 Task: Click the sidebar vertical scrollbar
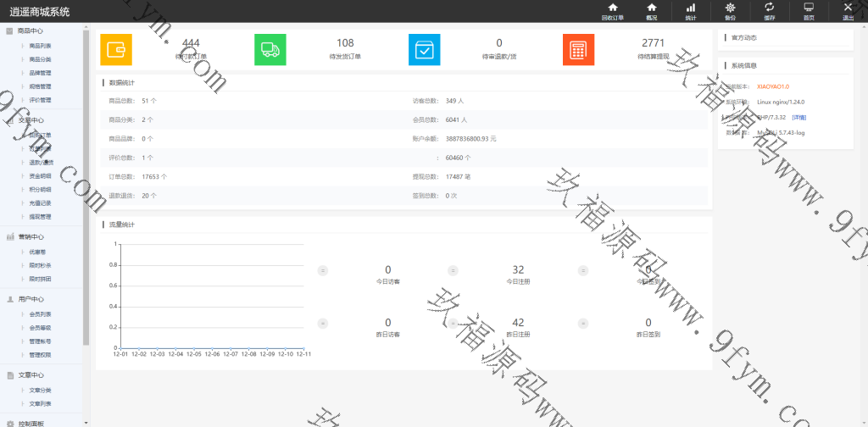tap(86, 186)
